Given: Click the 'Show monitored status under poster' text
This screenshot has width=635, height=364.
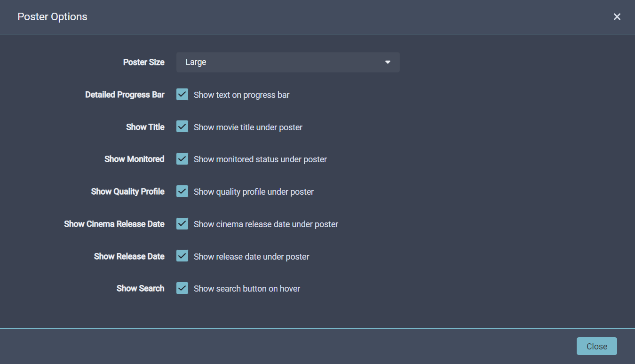Looking at the screenshot, I should 260,159.
